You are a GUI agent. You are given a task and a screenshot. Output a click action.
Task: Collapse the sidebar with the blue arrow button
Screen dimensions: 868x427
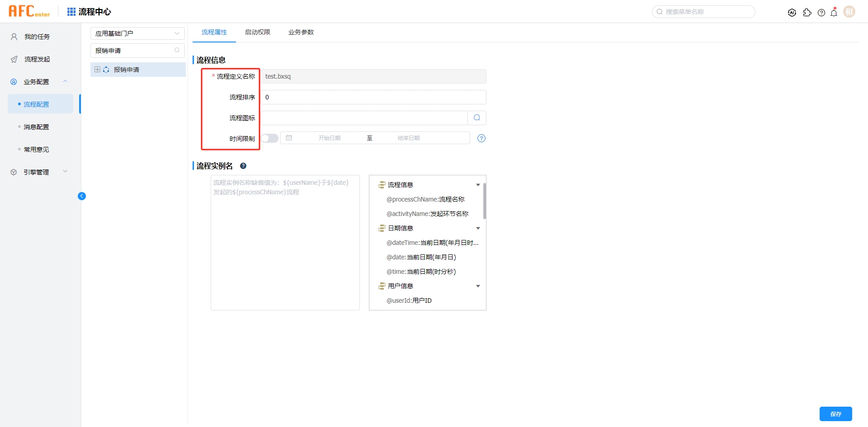click(x=82, y=196)
